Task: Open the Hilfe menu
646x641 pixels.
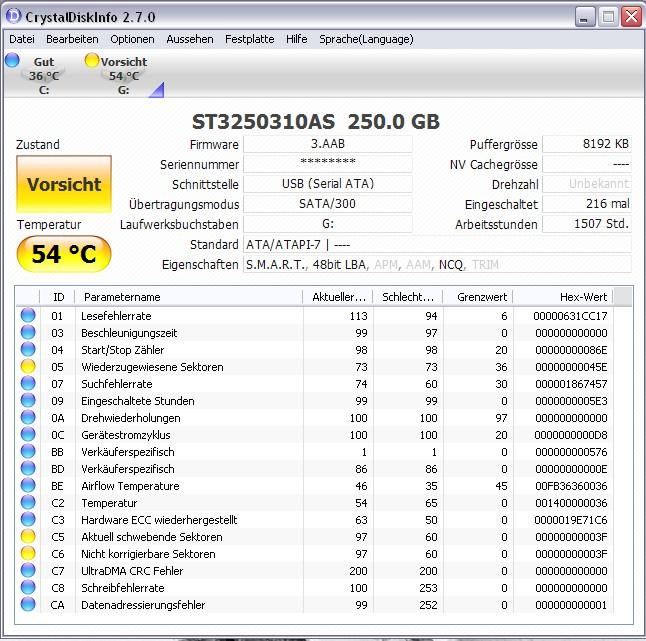Action: pyautogui.click(x=297, y=39)
